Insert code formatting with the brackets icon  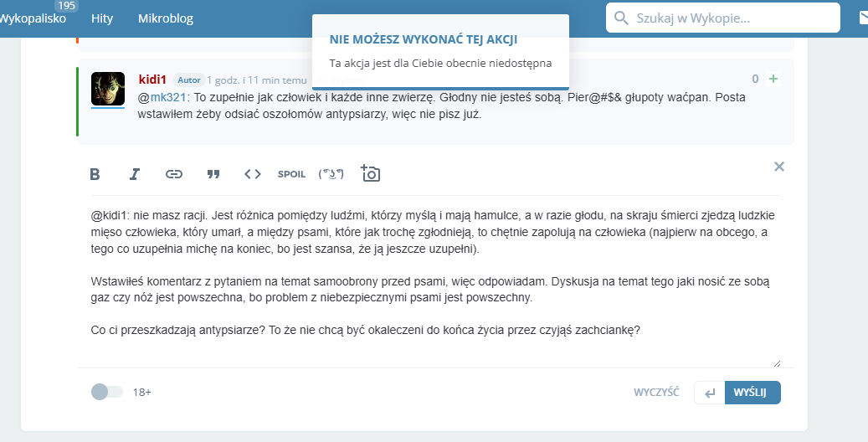pos(253,174)
